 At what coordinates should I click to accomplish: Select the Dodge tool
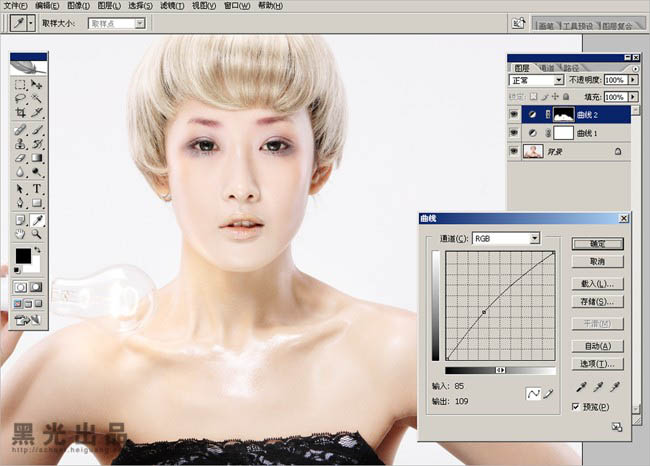[36, 172]
